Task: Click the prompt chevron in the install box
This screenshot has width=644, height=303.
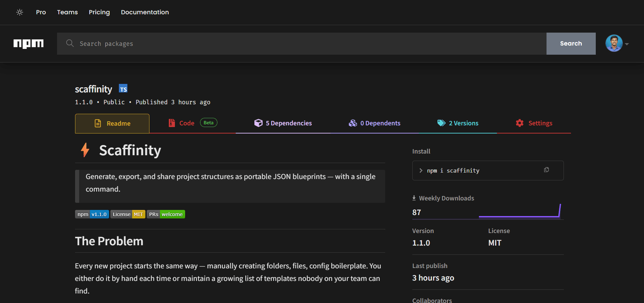Action: pos(421,171)
